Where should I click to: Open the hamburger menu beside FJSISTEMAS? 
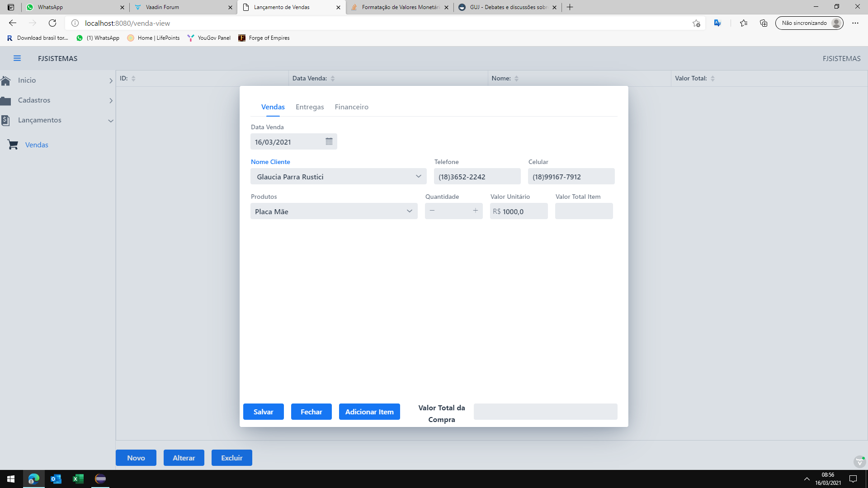tap(17, 58)
